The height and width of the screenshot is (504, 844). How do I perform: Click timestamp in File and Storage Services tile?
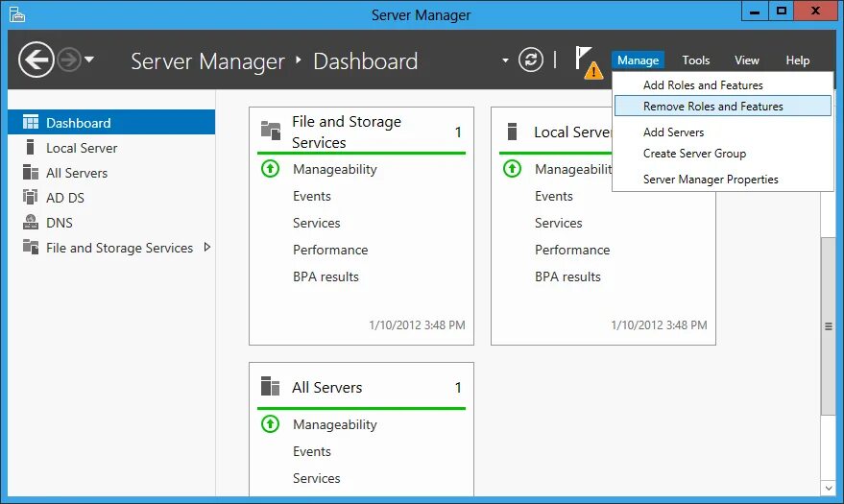point(417,324)
